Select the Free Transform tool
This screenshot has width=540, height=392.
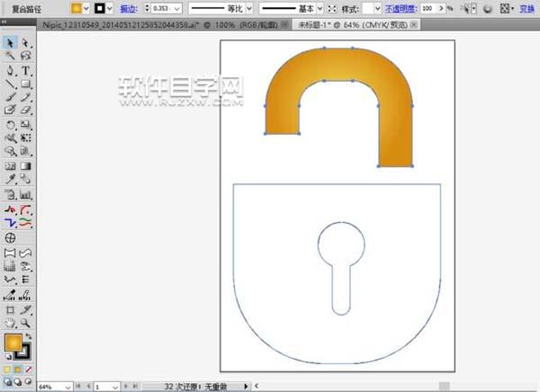click(x=25, y=138)
